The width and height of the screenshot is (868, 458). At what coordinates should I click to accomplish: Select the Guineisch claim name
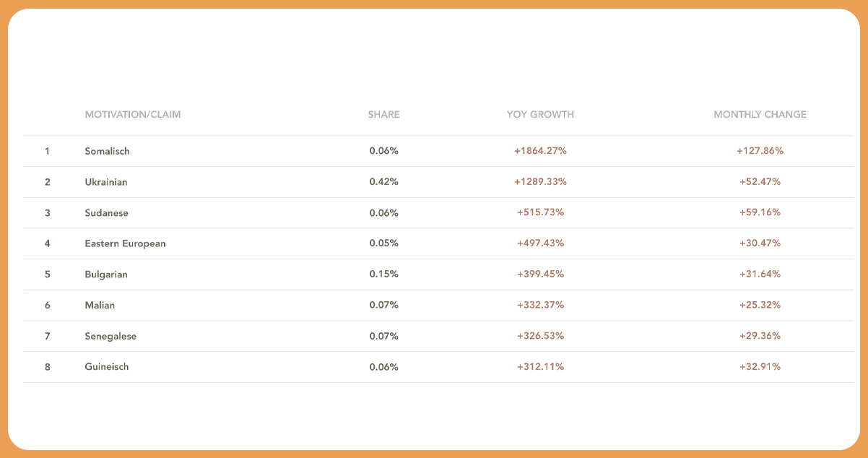[107, 367]
